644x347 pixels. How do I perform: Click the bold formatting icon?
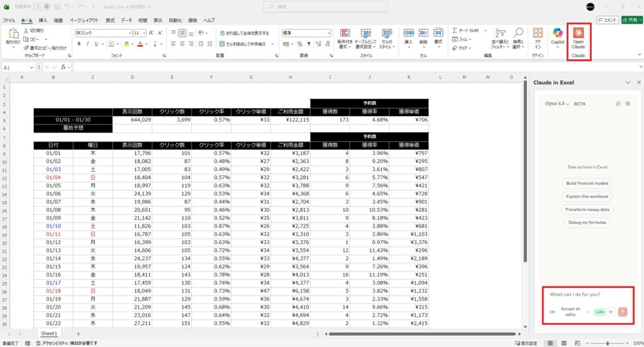[79, 44]
